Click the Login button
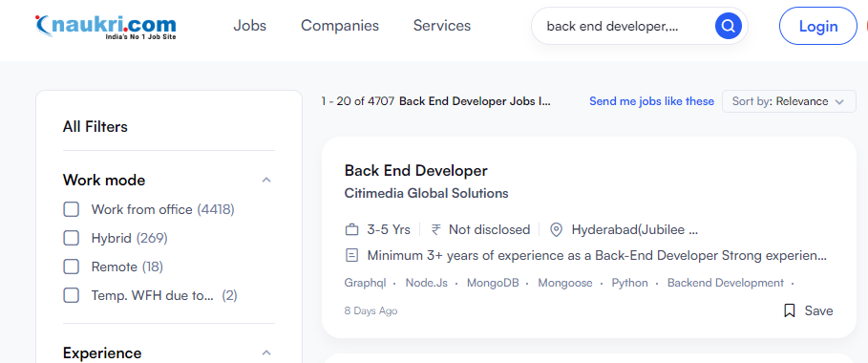Image resolution: width=868 pixels, height=363 pixels. 817,26
